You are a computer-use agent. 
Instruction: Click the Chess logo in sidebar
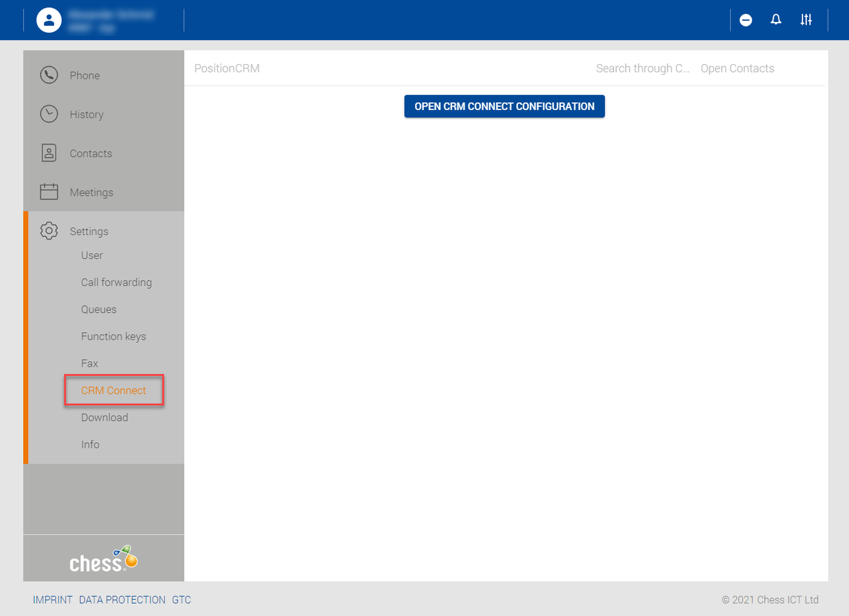click(104, 559)
